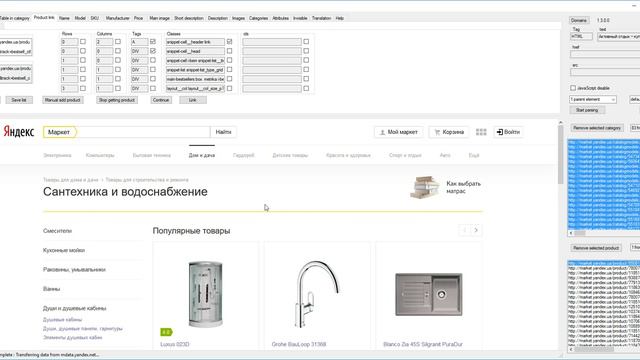Switch to the Price tab
Viewport: 640px width, 360px height.
[x=139, y=18]
